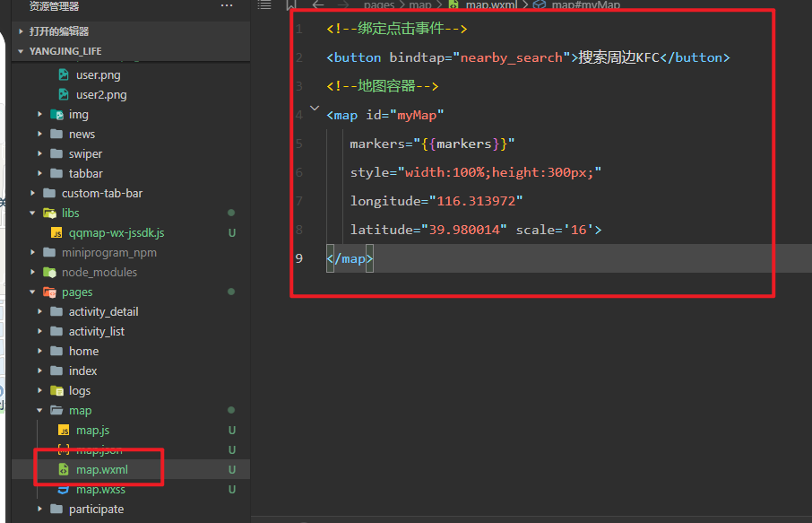This screenshot has height=523, width=812.
Task: Expand the img folder arrow
Action: [39, 114]
